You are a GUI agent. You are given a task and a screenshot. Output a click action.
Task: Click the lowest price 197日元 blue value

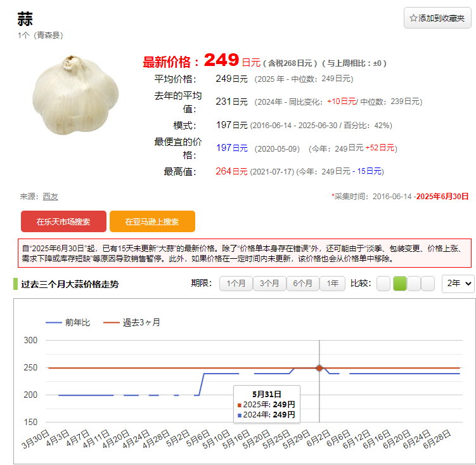click(x=231, y=148)
